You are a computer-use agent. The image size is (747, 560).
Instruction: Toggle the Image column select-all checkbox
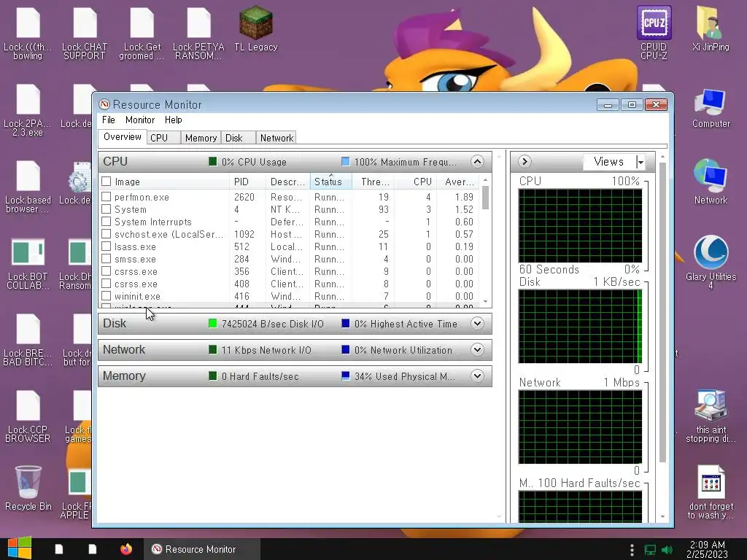point(107,182)
